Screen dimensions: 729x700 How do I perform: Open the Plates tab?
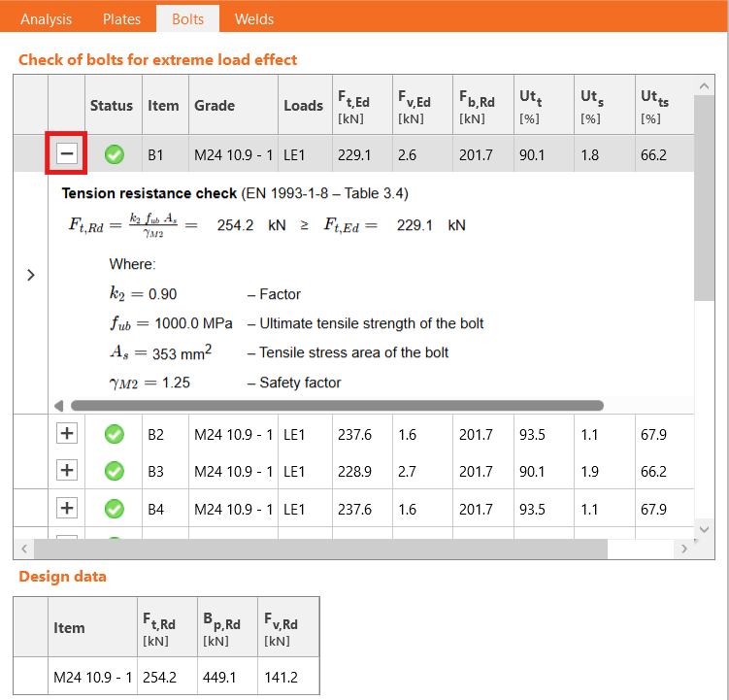click(121, 19)
